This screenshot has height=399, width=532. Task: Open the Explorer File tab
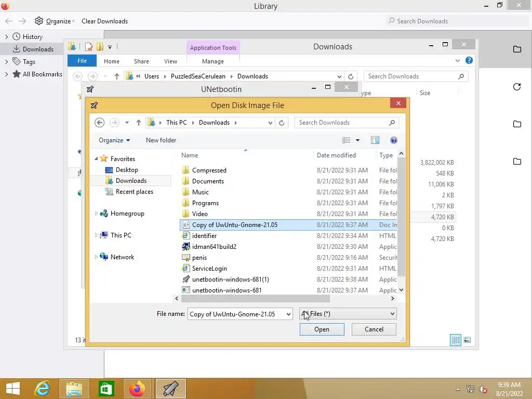(x=82, y=61)
